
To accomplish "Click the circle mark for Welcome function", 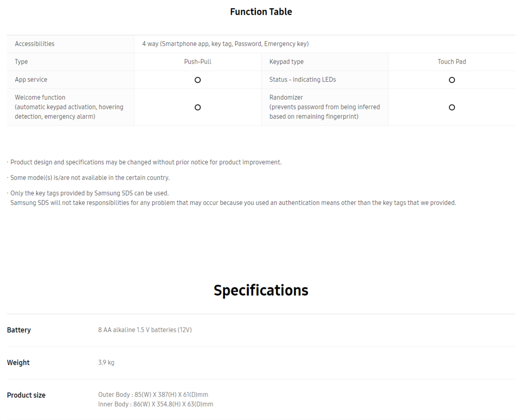I will (x=197, y=107).
